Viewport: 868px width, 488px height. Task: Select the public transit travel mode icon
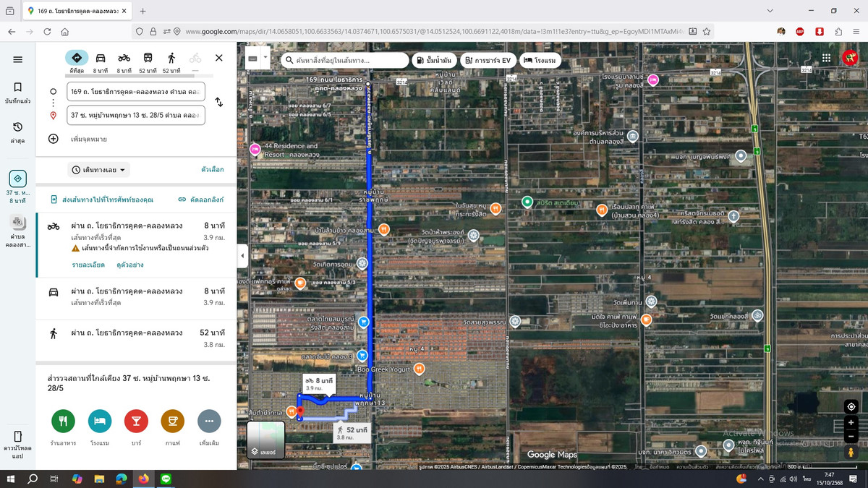(x=148, y=58)
